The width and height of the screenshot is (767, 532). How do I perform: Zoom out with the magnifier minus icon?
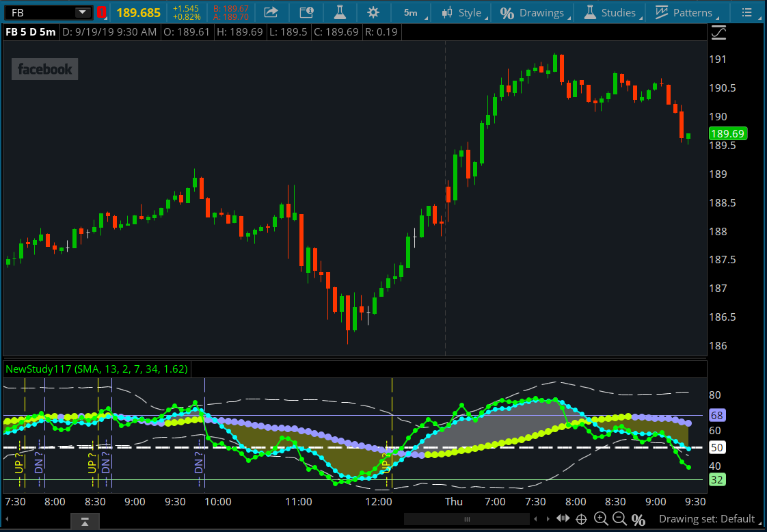pos(619,519)
